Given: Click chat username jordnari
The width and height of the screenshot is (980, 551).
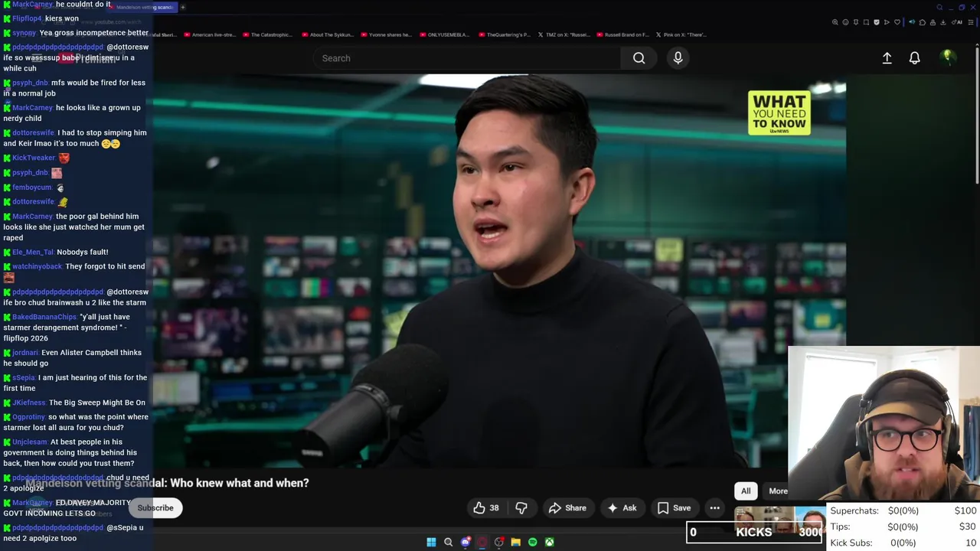Looking at the screenshot, I should pyautogui.click(x=25, y=353).
